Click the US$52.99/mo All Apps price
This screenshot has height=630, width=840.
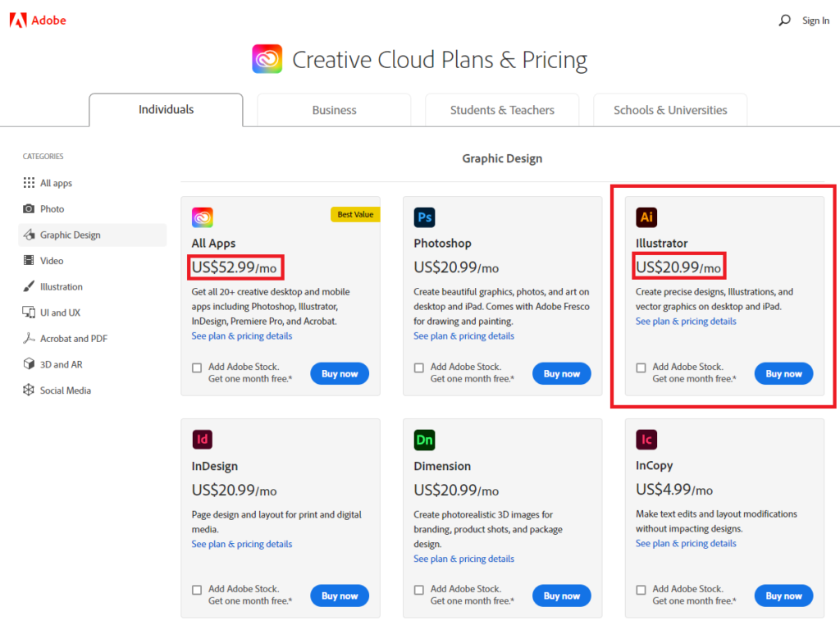click(234, 267)
